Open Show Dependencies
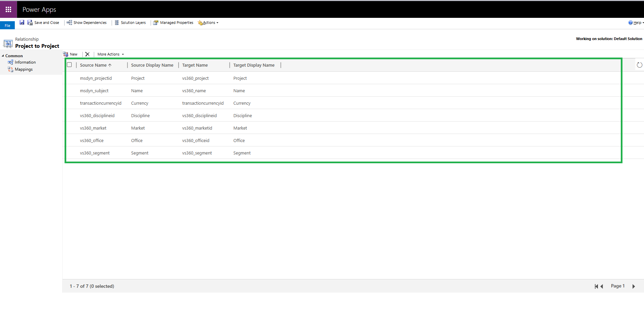Screen dimensions: 644x310 click(x=87, y=23)
